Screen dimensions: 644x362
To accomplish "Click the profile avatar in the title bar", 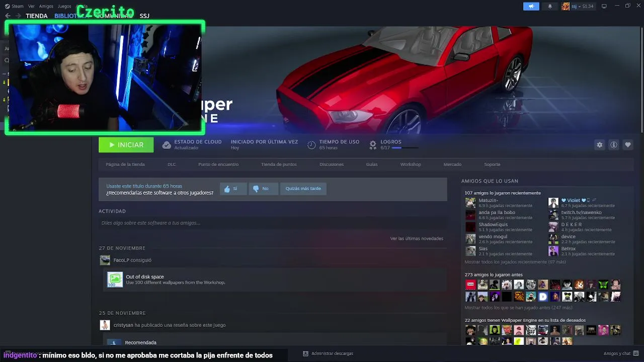I will [566, 6].
